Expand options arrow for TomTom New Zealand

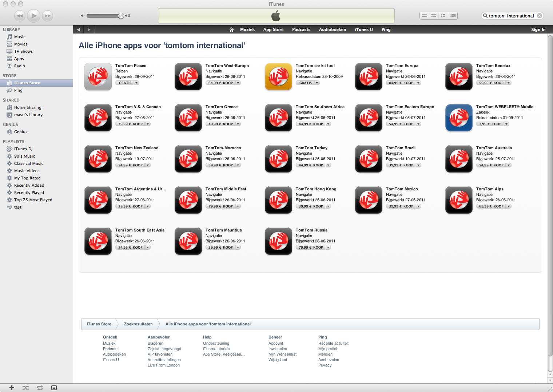click(x=148, y=165)
